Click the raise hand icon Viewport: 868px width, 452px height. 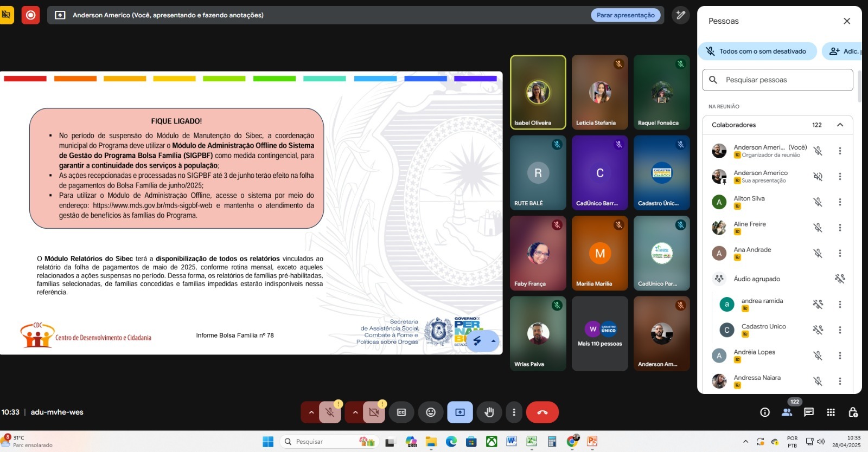pyautogui.click(x=489, y=412)
